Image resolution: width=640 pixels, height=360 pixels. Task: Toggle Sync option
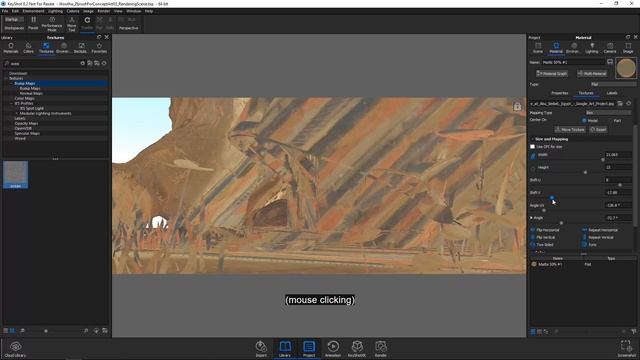point(584,244)
